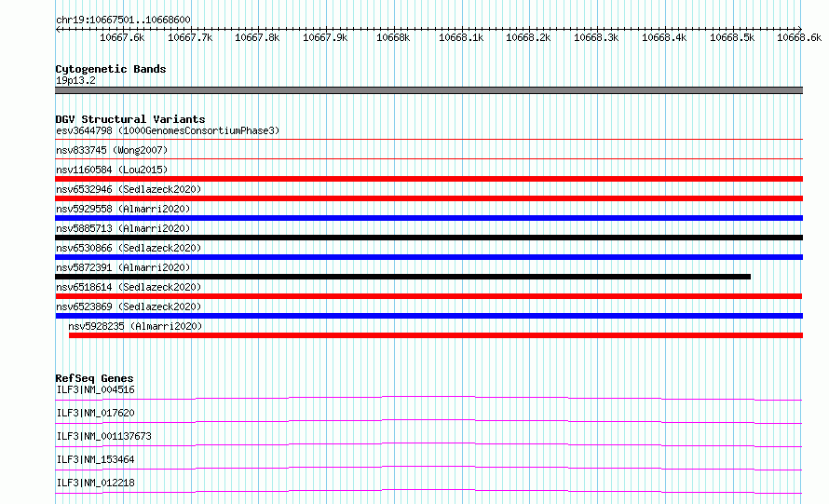Click the 10668.4k ruler tick label
The width and height of the screenshot is (829, 504).
click(664, 37)
